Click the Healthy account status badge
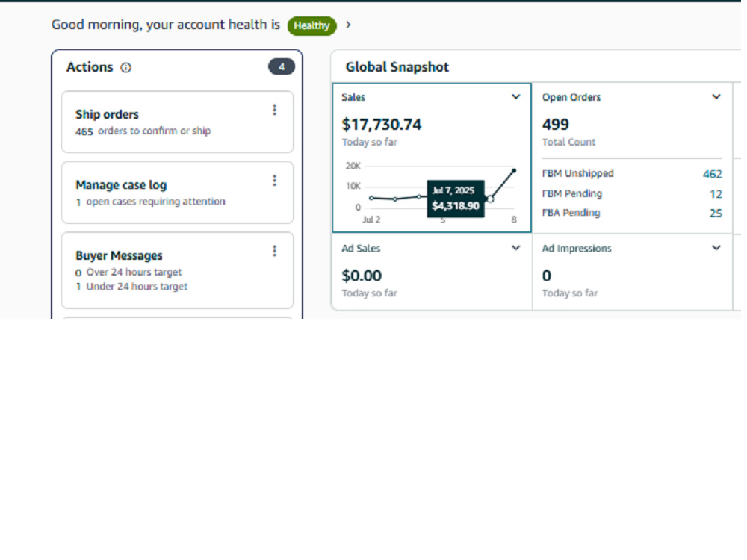The width and height of the screenshot is (747, 560). (x=311, y=25)
